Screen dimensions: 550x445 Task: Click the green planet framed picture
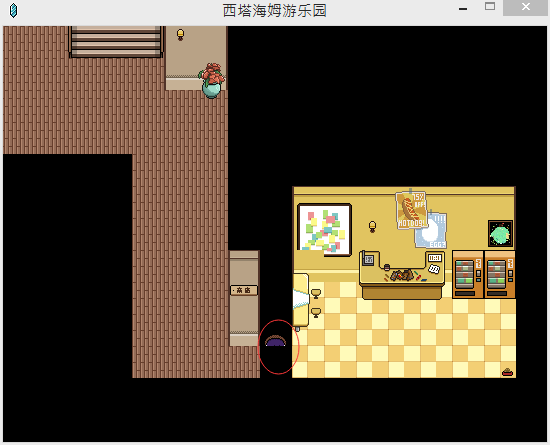pyautogui.click(x=500, y=234)
